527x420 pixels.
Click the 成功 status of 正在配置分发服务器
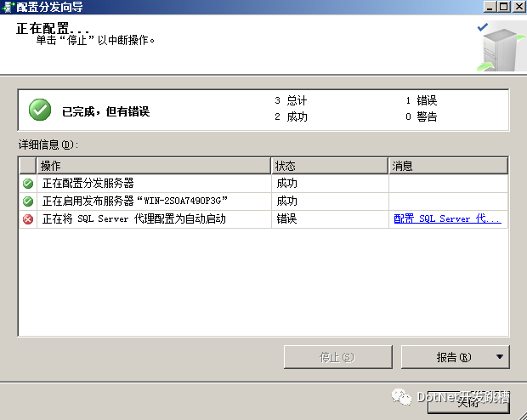tap(286, 184)
